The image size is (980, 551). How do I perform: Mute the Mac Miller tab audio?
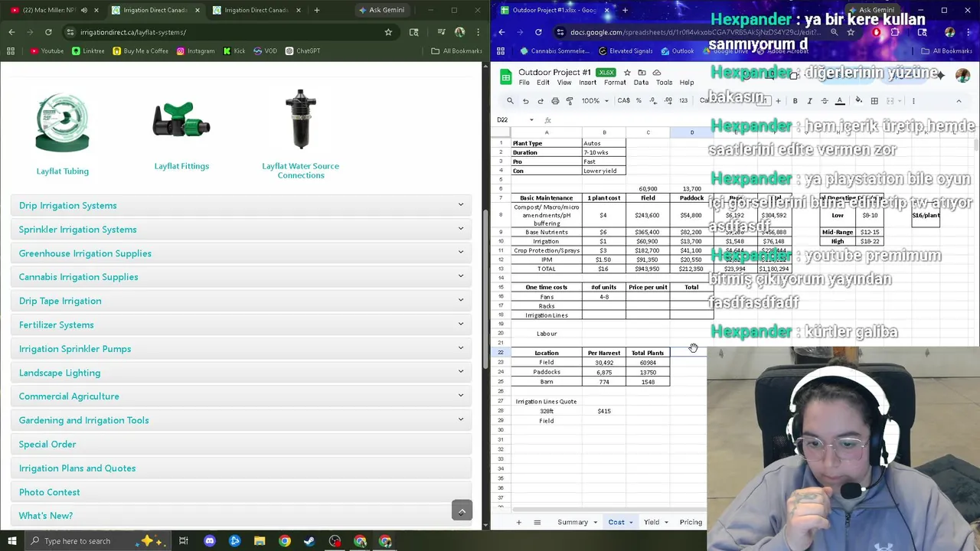coord(84,10)
